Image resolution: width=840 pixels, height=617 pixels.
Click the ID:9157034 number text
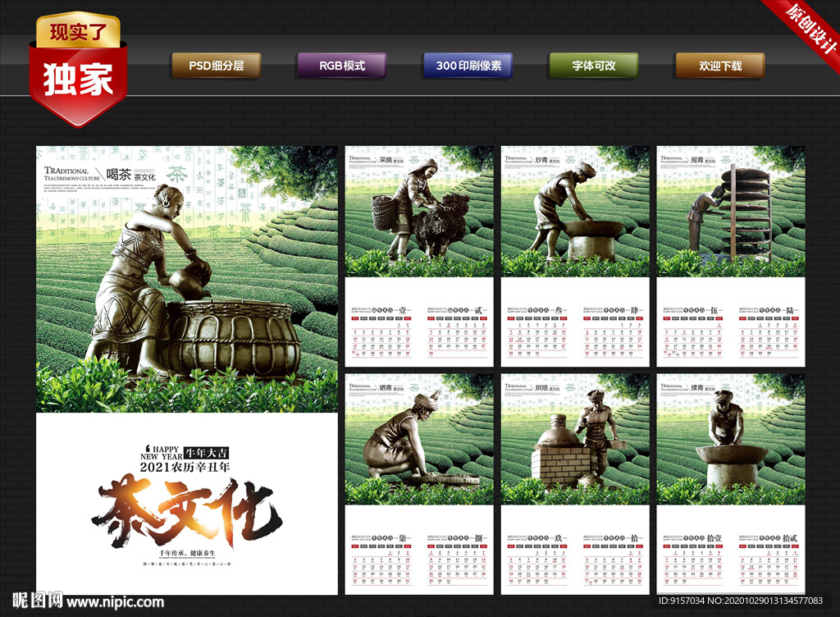(682, 601)
